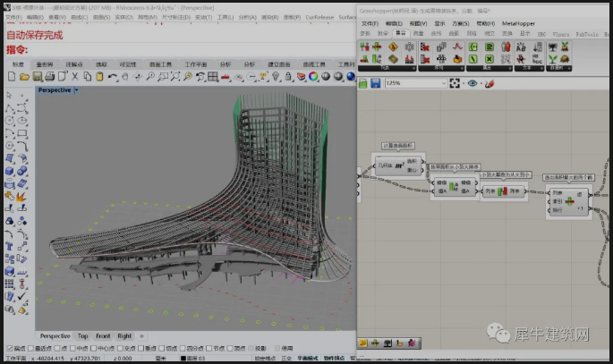Open the dropdown dot next to zoom extents icon
This screenshot has height=364, width=613.
pos(463,83)
